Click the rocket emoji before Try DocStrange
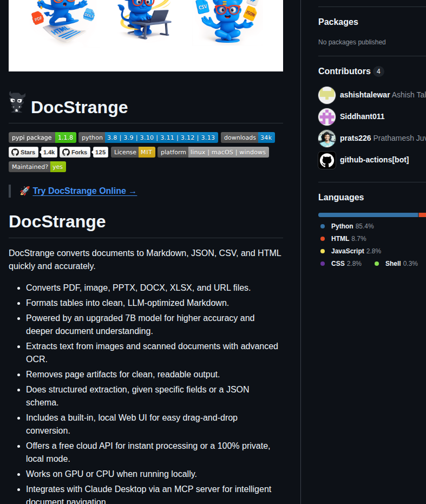Screen dimensions: 426x504 pyautogui.click(x=24, y=191)
